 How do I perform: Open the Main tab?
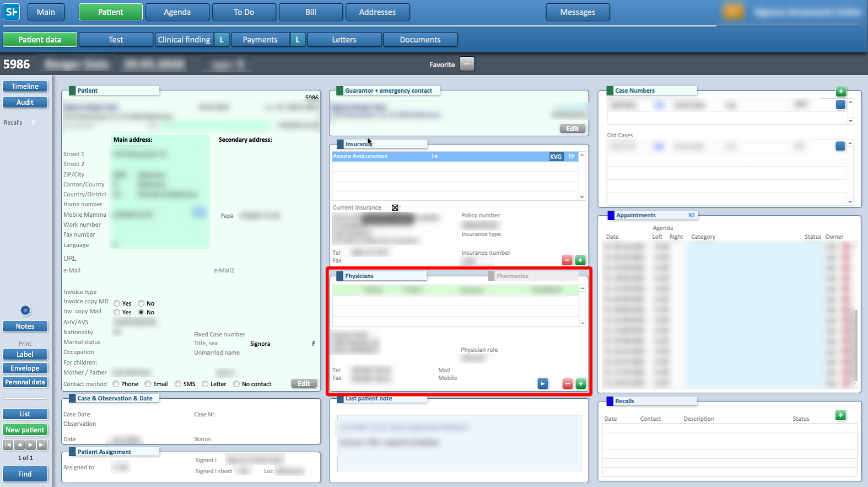click(x=46, y=12)
